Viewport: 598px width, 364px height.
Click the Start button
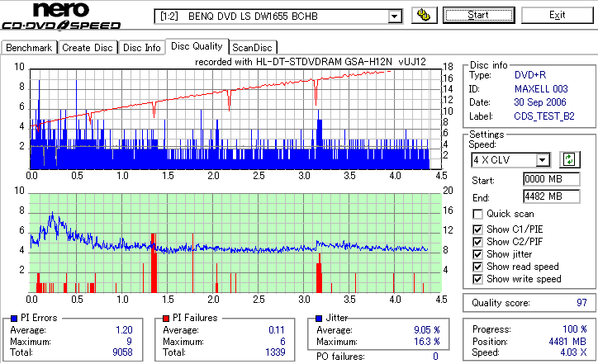(x=478, y=15)
